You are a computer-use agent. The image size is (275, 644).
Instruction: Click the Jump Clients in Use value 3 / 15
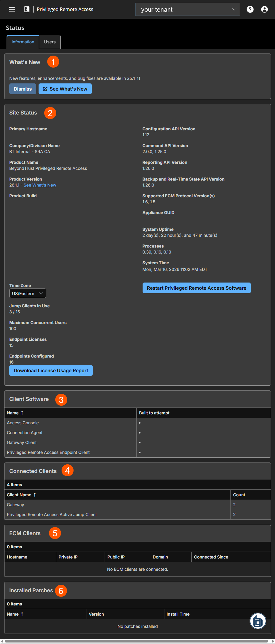coord(15,312)
